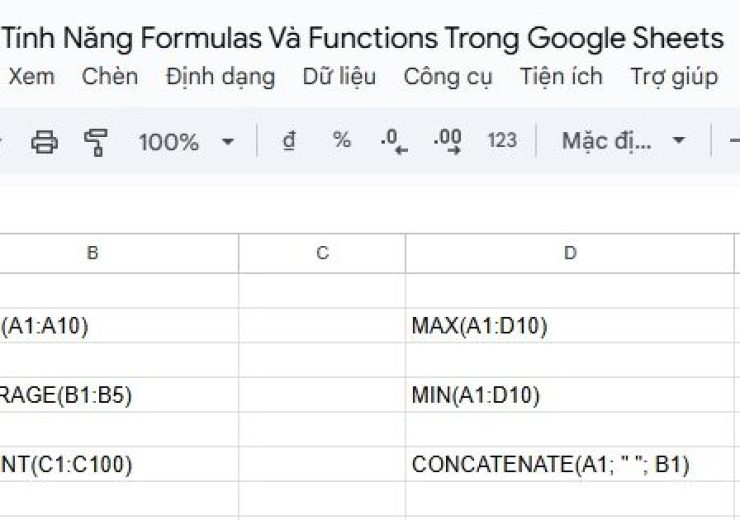Open the Trợ giúp menu

pos(673,76)
